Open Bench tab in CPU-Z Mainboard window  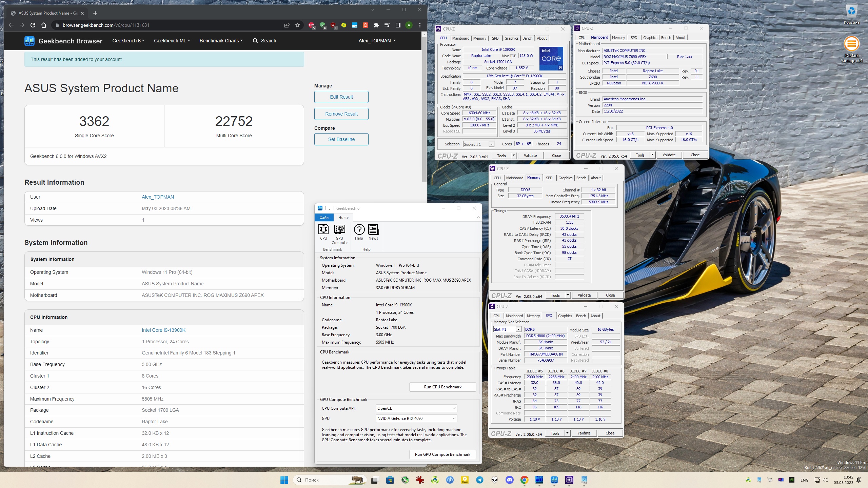click(666, 38)
